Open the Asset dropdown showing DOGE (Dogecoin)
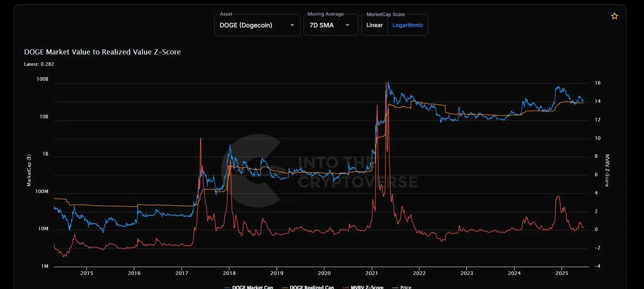The image size is (644, 289). tap(257, 25)
